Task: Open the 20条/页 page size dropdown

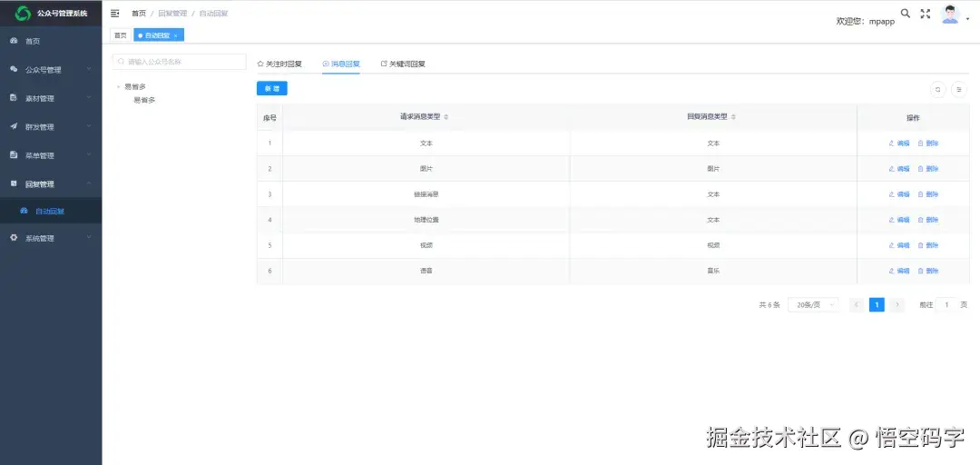Action: tap(812, 305)
